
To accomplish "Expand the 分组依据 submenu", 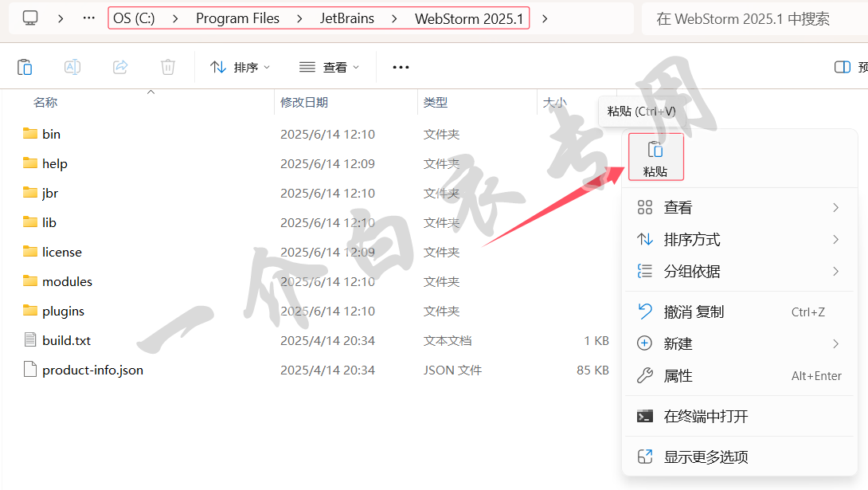I will pos(739,272).
